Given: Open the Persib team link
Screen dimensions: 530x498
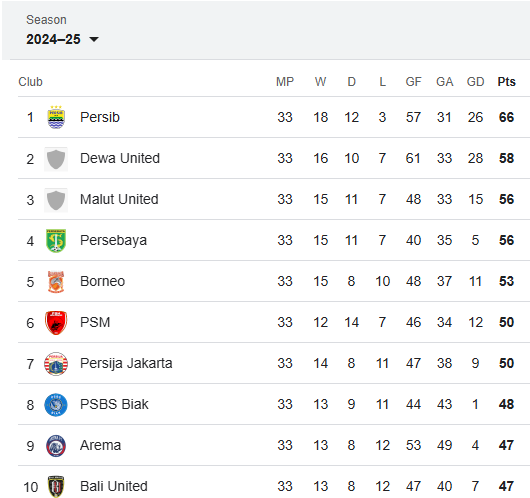Looking at the screenshot, I should click(x=100, y=117).
